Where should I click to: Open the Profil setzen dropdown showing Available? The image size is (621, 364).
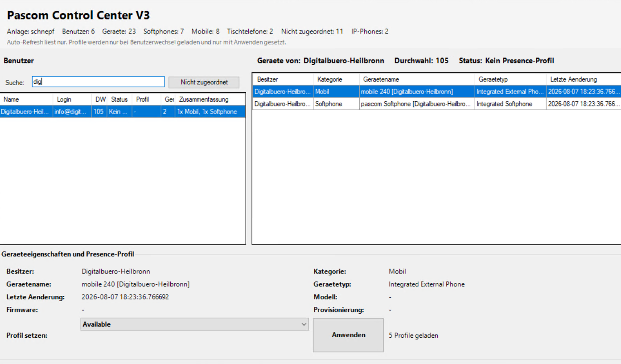(x=195, y=324)
